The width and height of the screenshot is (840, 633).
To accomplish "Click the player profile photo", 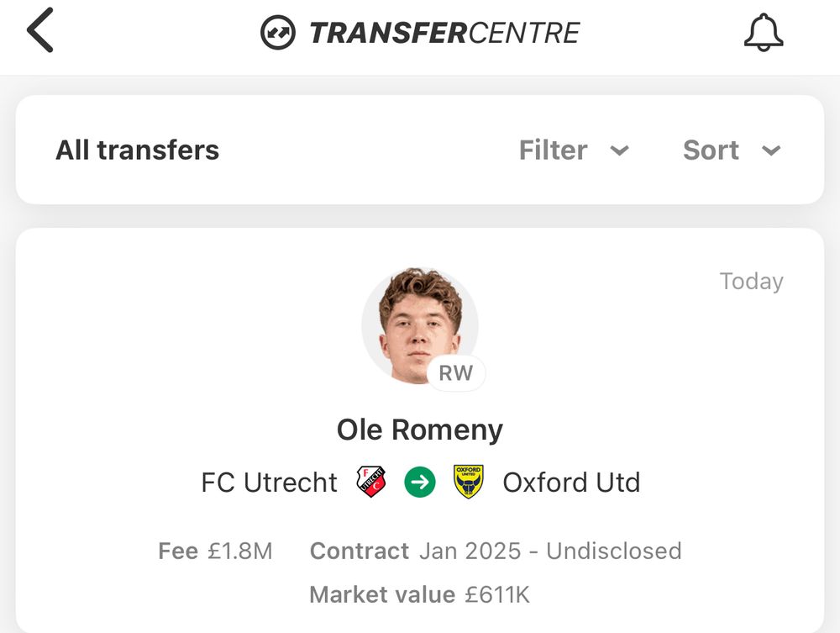I will pyautogui.click(x=418, y=324).
